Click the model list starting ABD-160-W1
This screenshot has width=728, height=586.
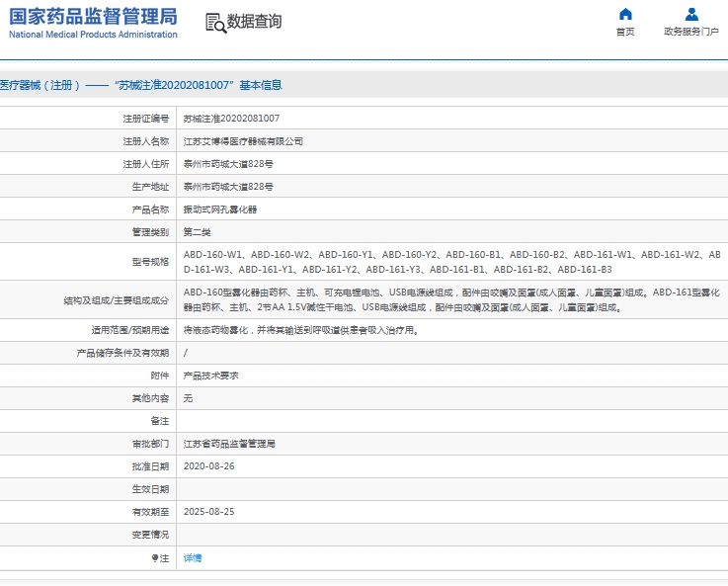pos(451,262)
